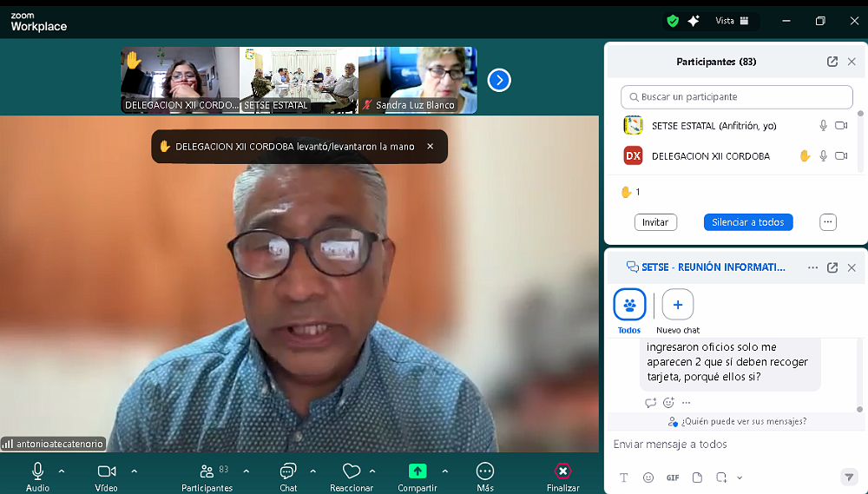Toggle the Vídeo camera on or off

click(x=106, y=471)
